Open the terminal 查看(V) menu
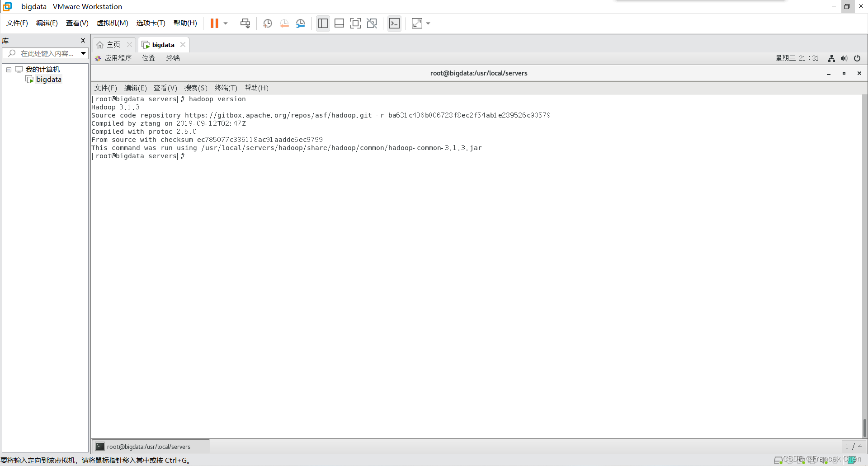Screen dimensions: 868x466 point(165,88)
